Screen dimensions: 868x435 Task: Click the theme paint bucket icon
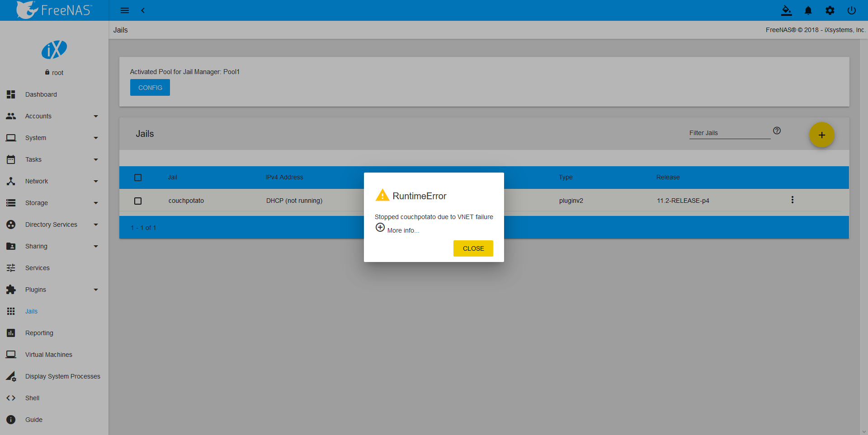(x=787, y=10)
